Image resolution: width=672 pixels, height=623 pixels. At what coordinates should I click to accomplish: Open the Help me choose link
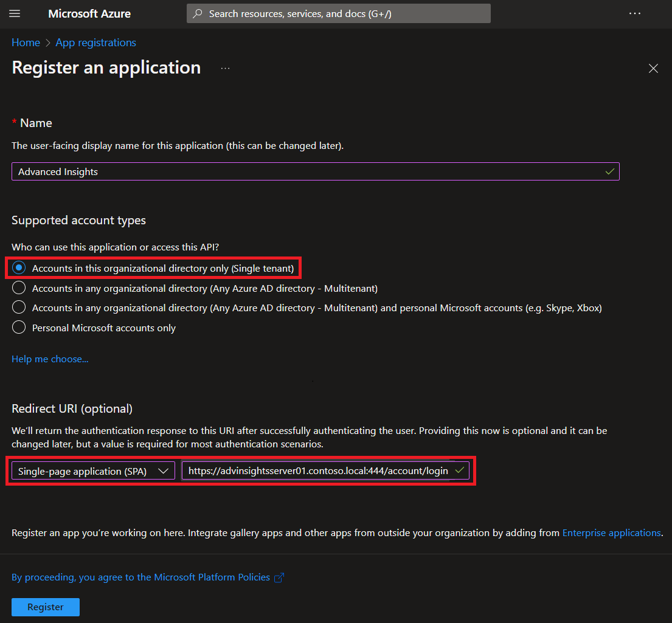tap(50, 359)
